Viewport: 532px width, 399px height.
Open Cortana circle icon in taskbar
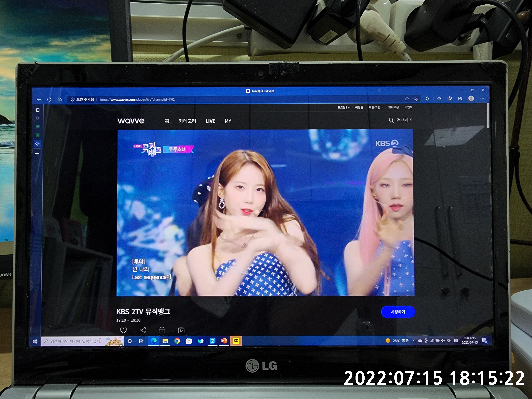point(130,341)
